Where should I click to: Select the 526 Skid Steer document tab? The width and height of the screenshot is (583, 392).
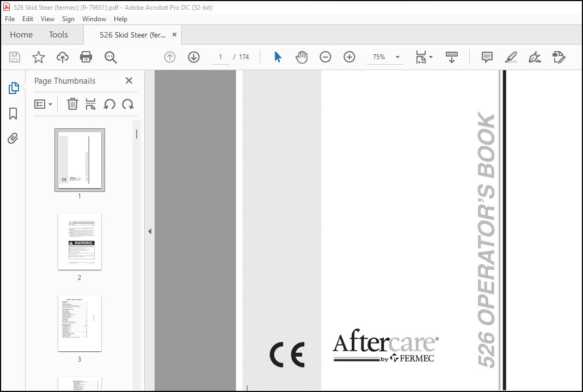(132, 35)
